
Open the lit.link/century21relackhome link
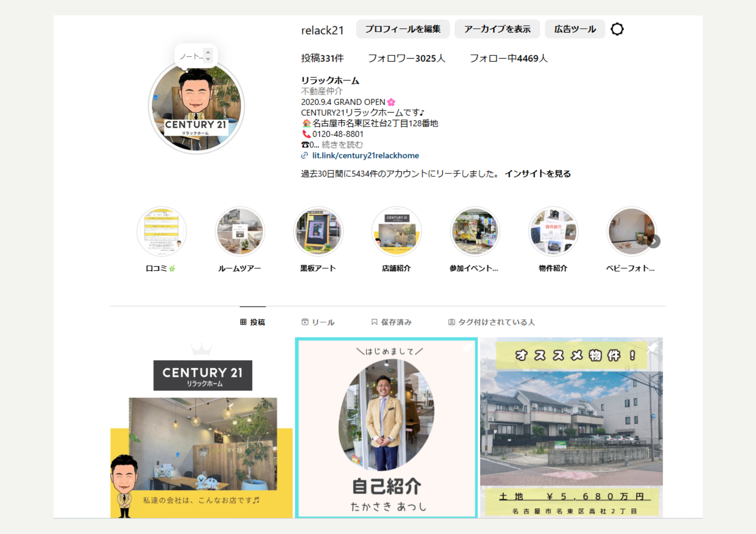tap(366, 156)
